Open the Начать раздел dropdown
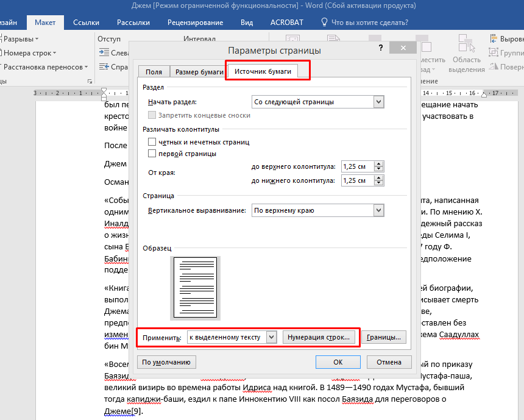The height and width of the screenshot is (420, 524). (x=378, y=102)
